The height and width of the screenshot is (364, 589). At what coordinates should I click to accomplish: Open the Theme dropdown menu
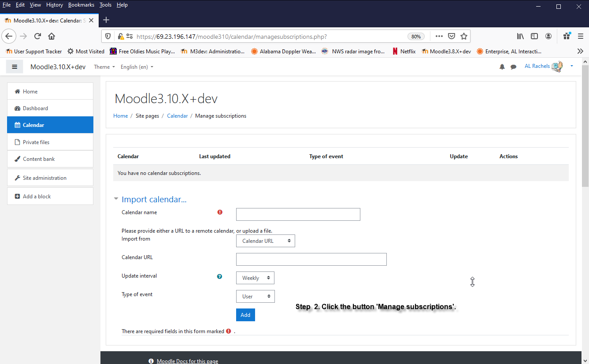click(x=104, y=67)
